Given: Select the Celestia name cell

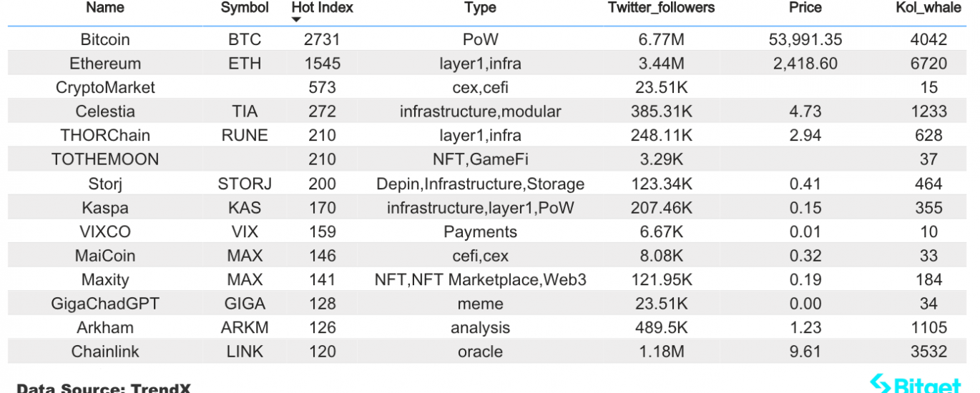Looking at the screenshot, I should click(105, 111).
